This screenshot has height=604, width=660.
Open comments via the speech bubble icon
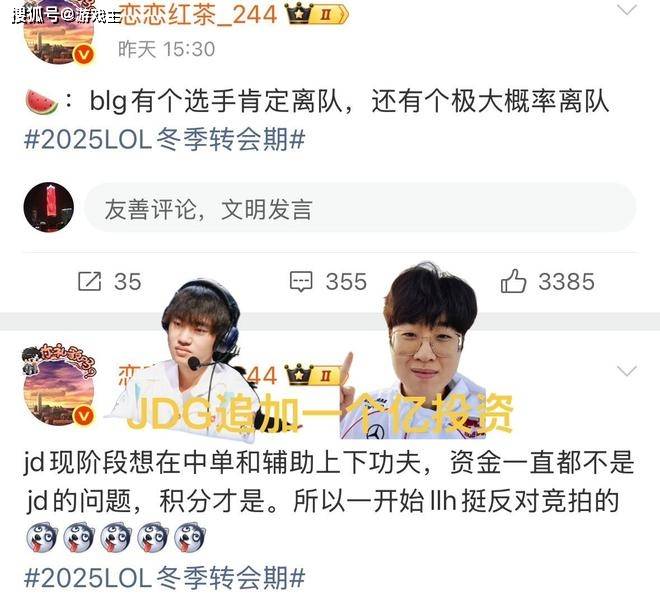click(x=301, y=282)
